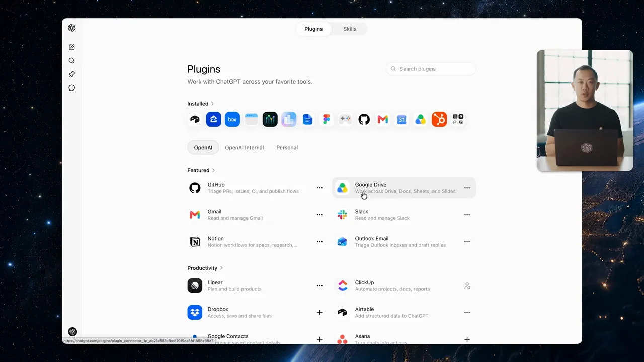Select the Personal filter tab
The image size is (644, 362).
(287, 148)
